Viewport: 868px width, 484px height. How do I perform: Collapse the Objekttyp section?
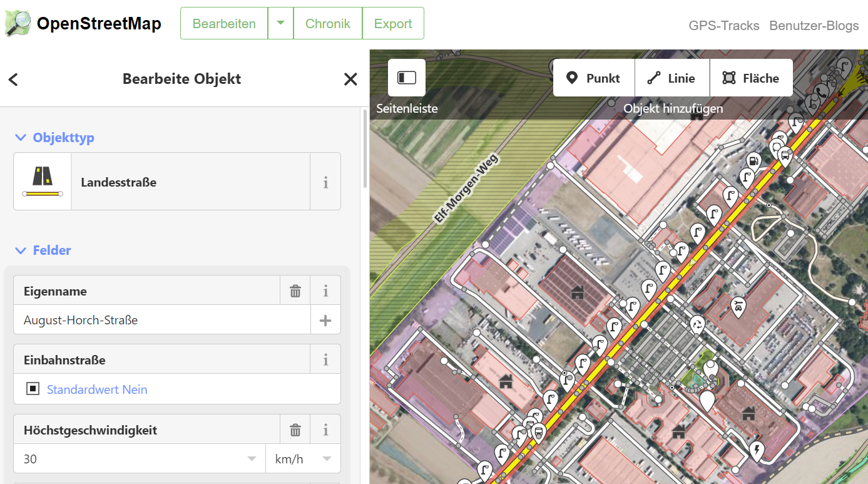[54, 138]
